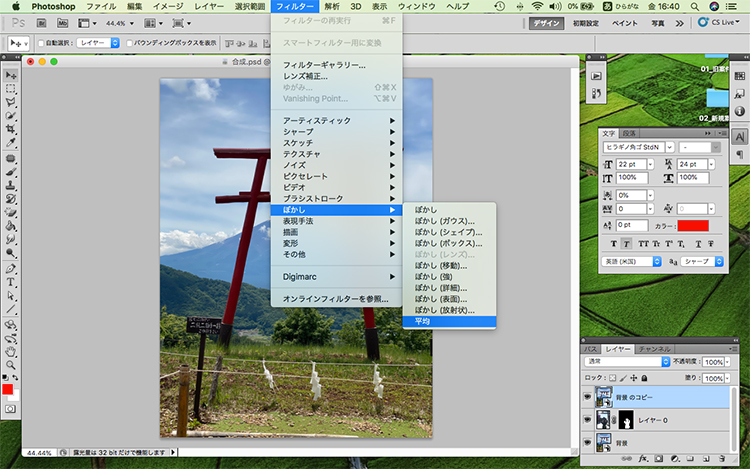Toggle strikethrough in Character panel
This screenshot has height=469, width=750.
711,244
